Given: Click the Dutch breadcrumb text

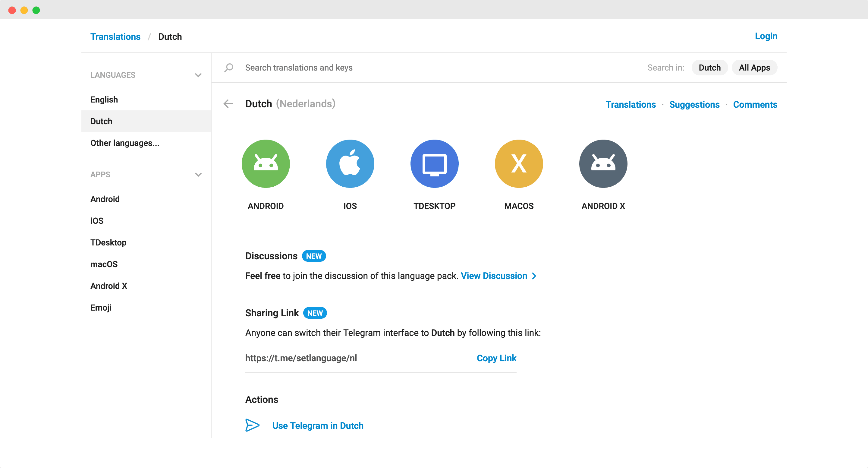Looking at the screenshot, I should [x=170, y=36].
